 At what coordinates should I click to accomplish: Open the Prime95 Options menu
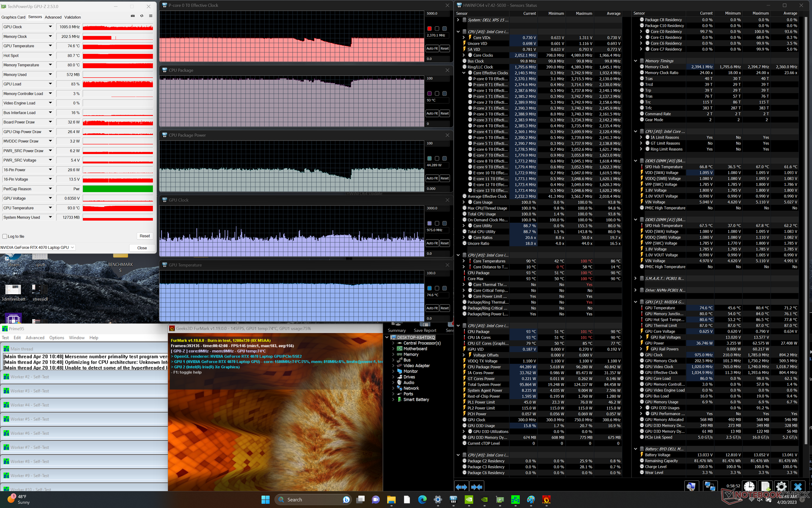tap(57, 338)
